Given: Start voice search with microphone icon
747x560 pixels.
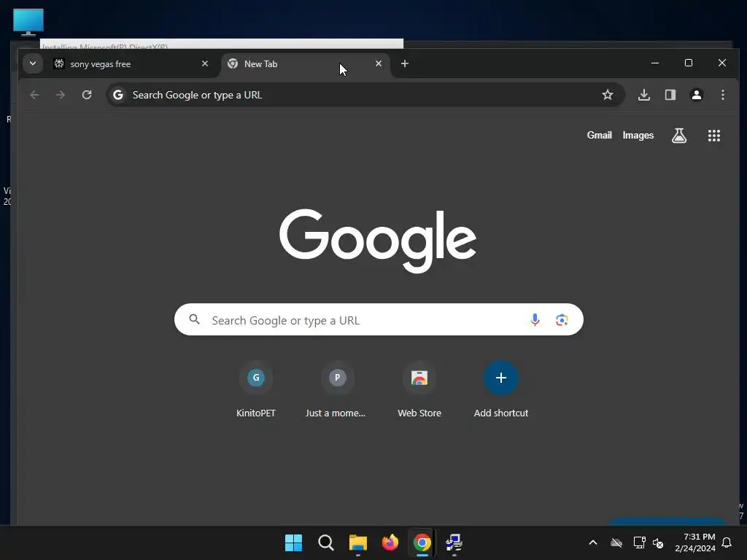Looking at the screenshot, I should (x=535, y=319).
